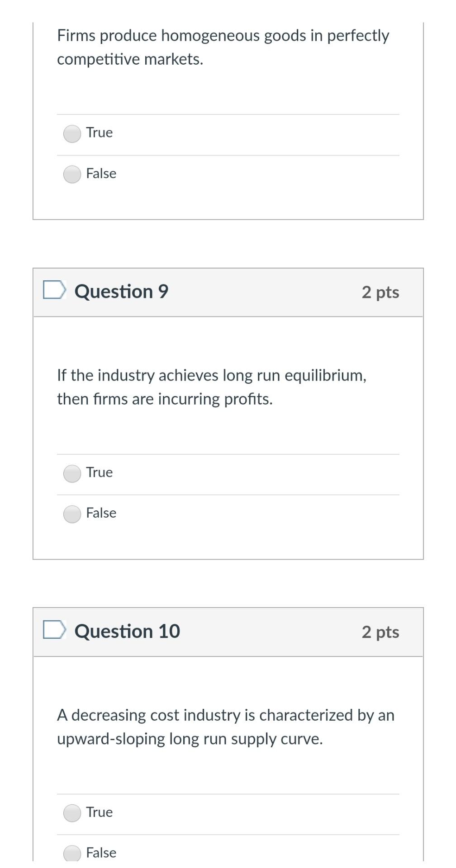This screenshot has height=868, width=456.
Task: Click the True label for homogeneous goods question
Action: [99, 132]
